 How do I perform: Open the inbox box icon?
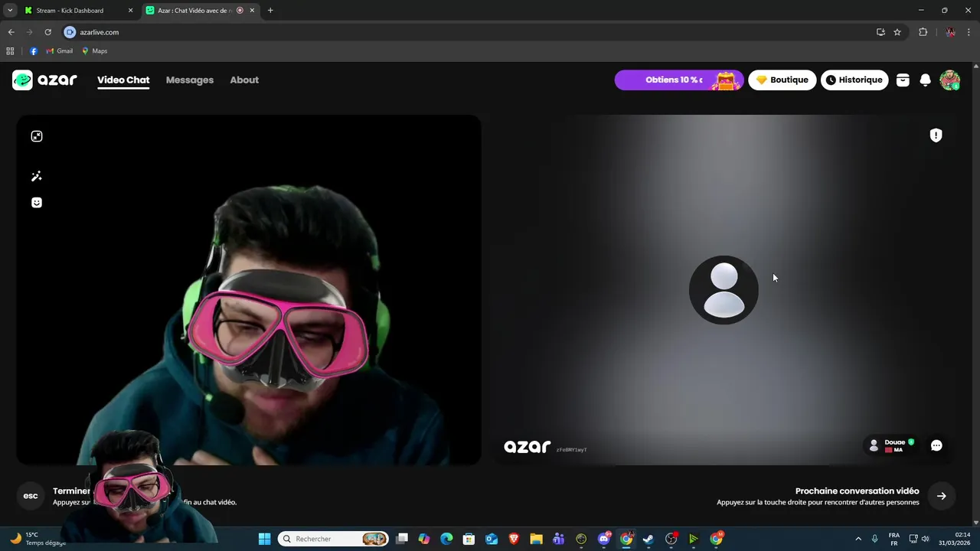point(903,80)
